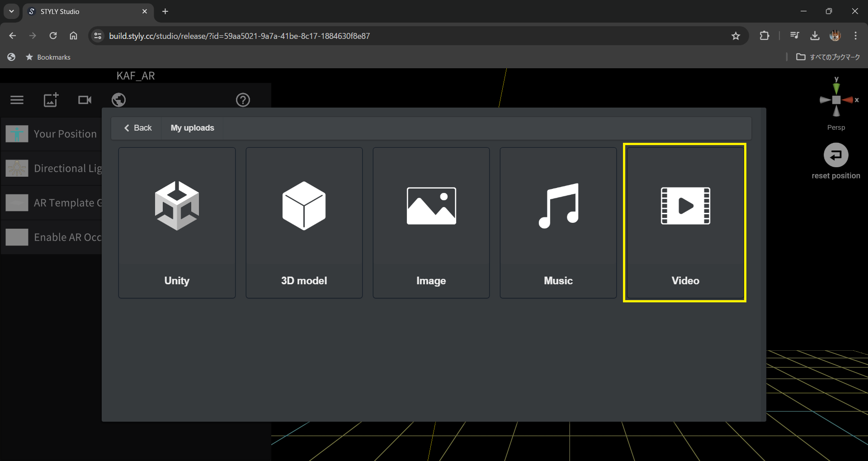Open the browser extensions icon
The height and width of the screenshot is (461, 868).
click(764, 36)
